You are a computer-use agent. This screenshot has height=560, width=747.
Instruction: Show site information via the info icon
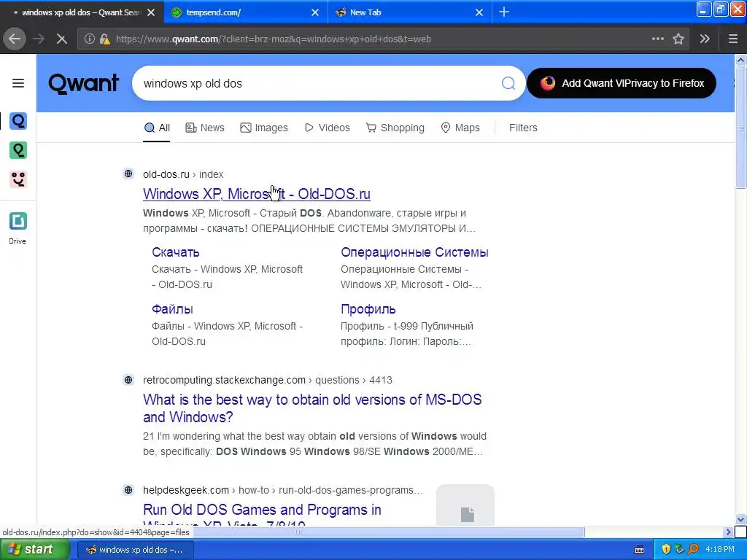(x=90, y=39)
